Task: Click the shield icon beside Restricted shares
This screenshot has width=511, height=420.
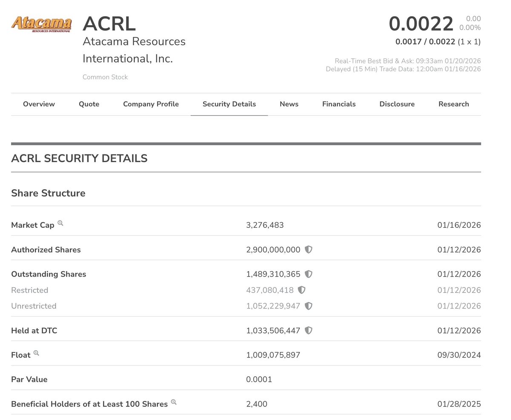Action: pyautogui.click(x=301, y=290)
